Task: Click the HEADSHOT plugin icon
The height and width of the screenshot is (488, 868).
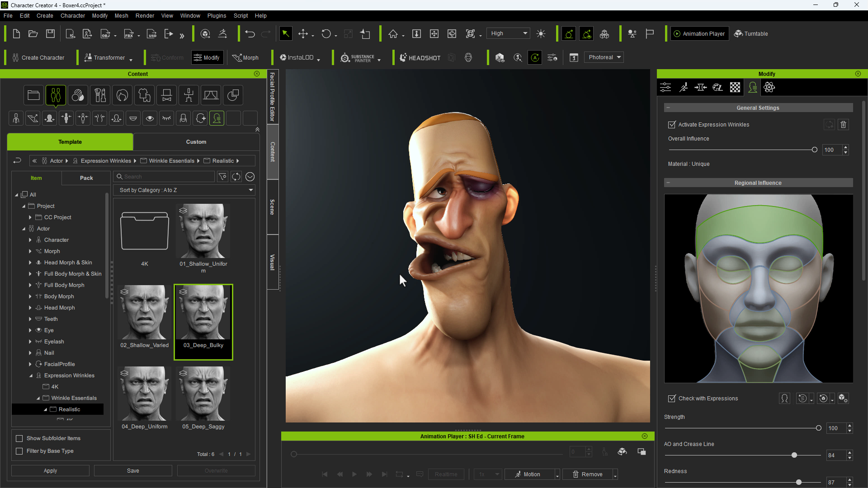Action: click(420, 58)
